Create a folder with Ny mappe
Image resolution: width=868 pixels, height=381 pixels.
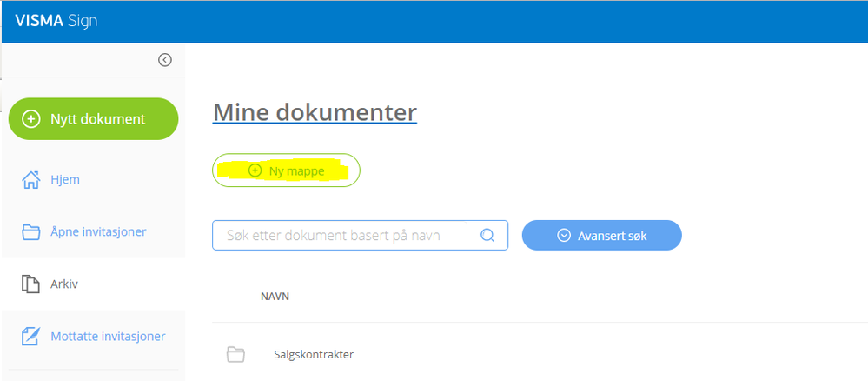click(x=286, y=170)
